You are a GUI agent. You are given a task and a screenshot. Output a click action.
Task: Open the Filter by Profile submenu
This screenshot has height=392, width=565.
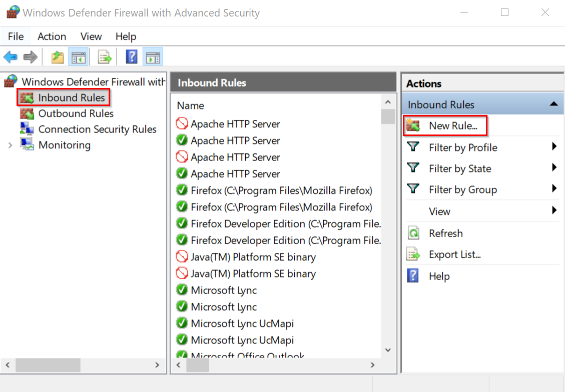pos(463,147)
